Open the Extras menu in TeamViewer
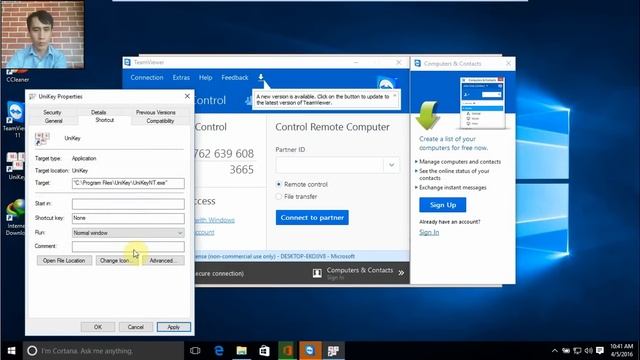 (x=181, y=78)
